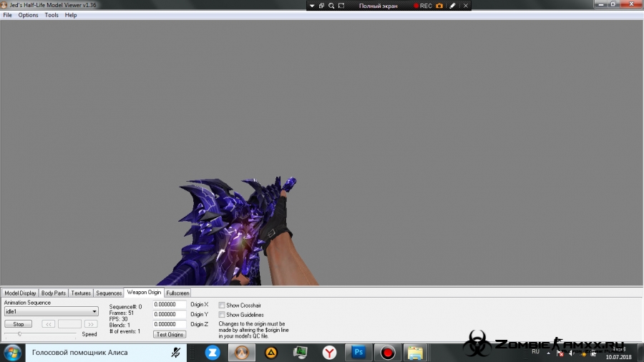This screenshot has height=362, width=644.
Task: Open the recorder toolbar dropdown arrow
Action: tap(312, 6)
